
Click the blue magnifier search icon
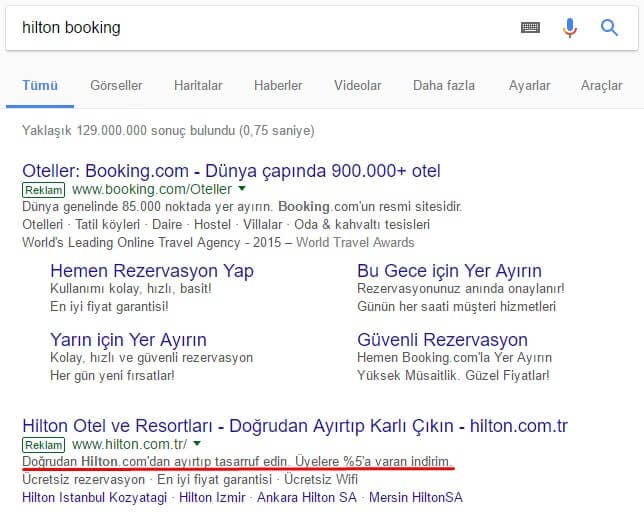609,28
